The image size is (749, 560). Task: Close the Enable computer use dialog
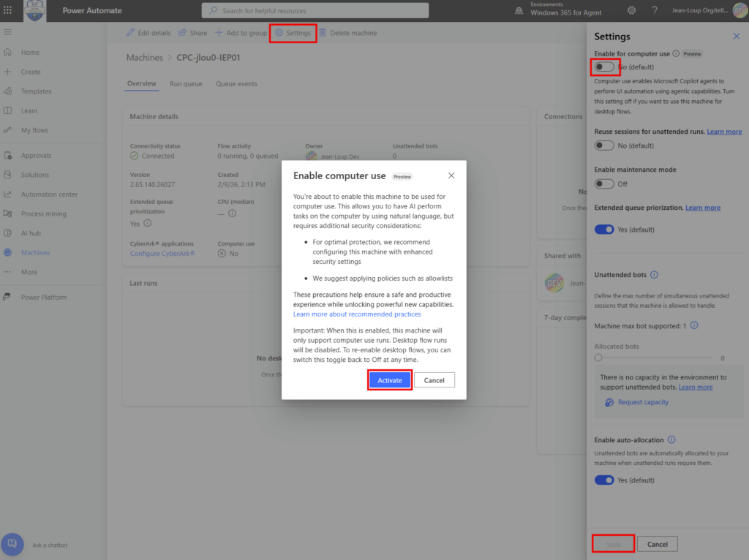click(x=451, y=175)
